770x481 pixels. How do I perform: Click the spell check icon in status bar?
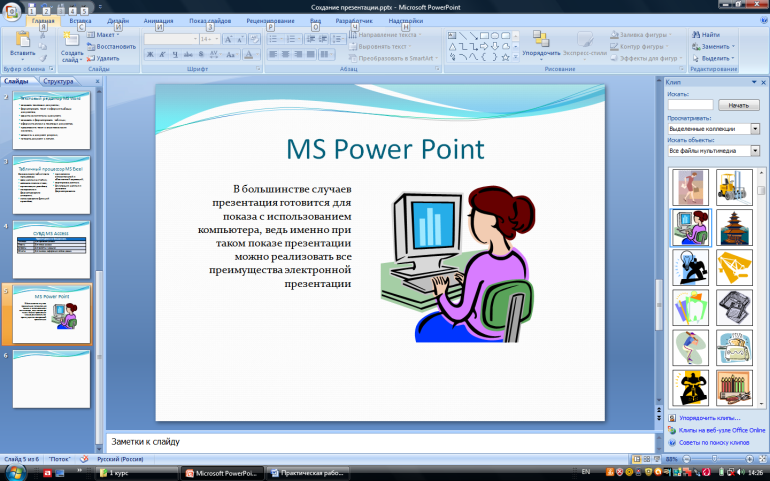(x=84, y=459)
